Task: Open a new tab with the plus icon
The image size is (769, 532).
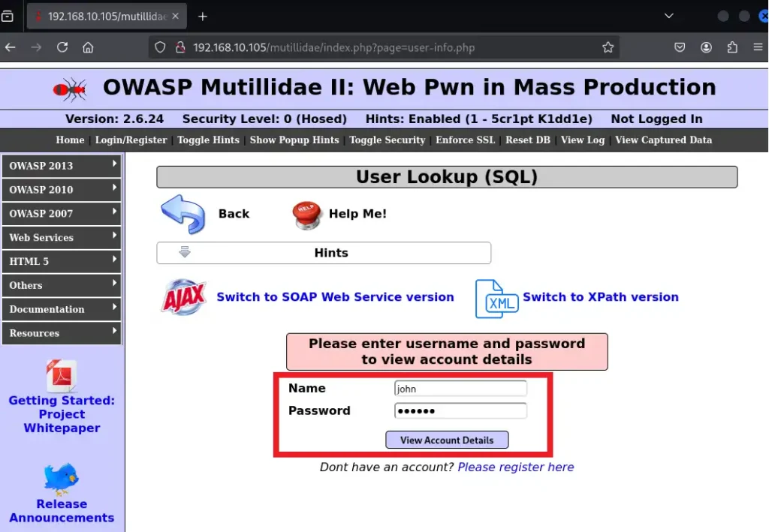Action: pos(203,17)
